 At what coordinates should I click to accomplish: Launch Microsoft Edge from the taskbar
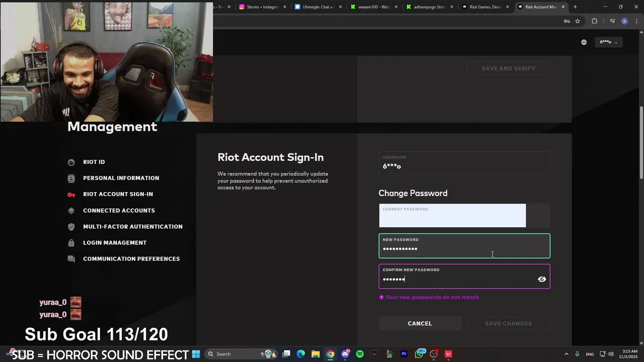[301, 354]
